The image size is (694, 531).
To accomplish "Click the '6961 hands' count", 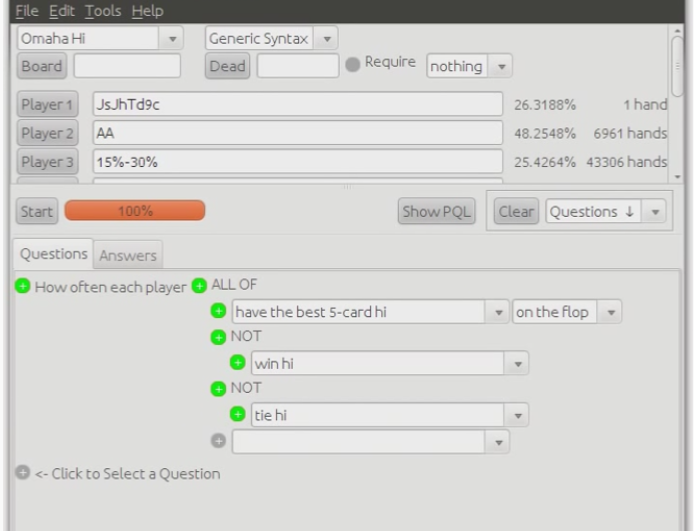I will [630, 133].
